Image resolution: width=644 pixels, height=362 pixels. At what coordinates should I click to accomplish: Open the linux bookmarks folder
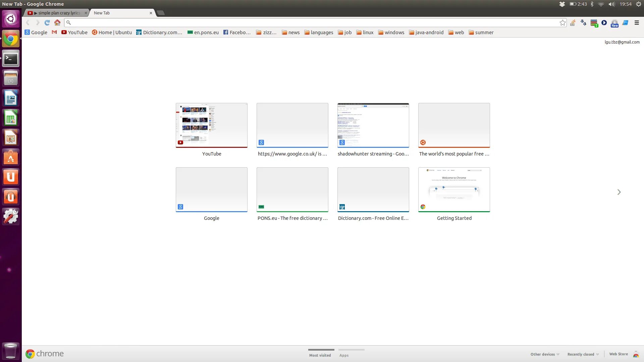click(x=365, y=33)
